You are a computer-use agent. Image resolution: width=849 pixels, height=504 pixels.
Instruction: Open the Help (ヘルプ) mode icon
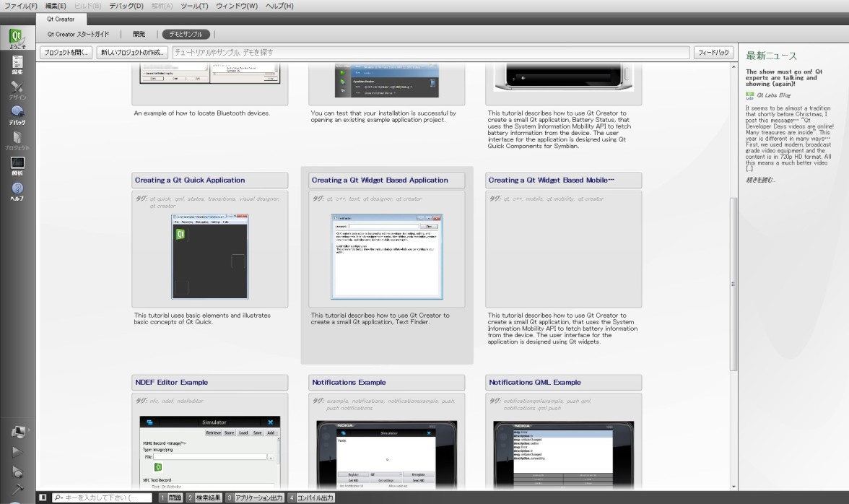(x=17, y=191)
